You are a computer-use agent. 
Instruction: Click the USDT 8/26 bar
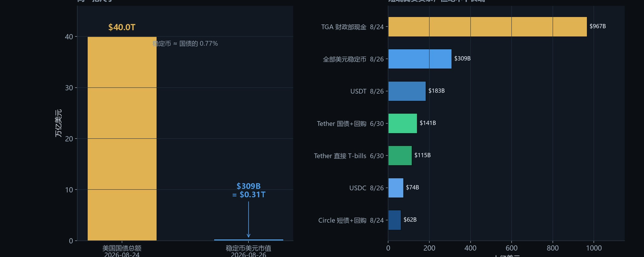[x=407, y=91]
